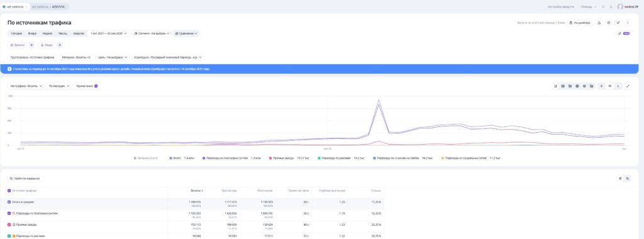Click the Найти по названию search field
The width and height of the screenshot is (644, 239).
pyautogui.click(x=25, y=179)
